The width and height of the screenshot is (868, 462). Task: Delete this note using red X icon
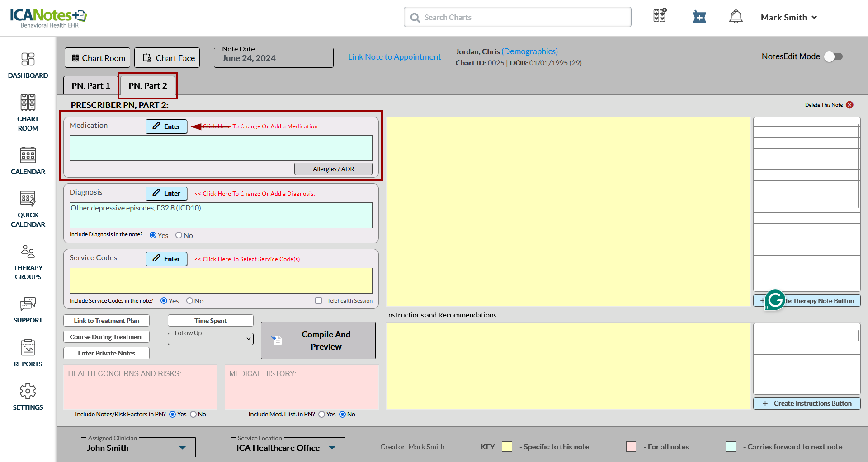[x=849, y=105]
